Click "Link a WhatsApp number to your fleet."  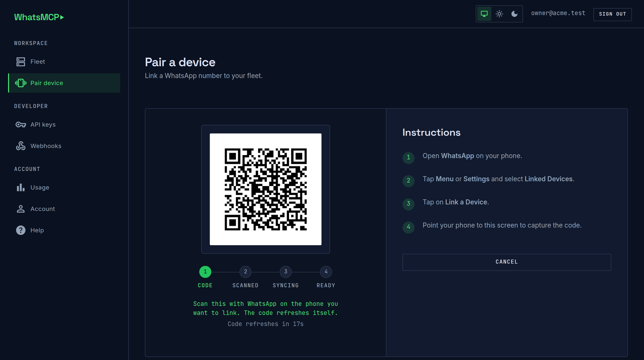pyautogui.click(x=204, y=76)
